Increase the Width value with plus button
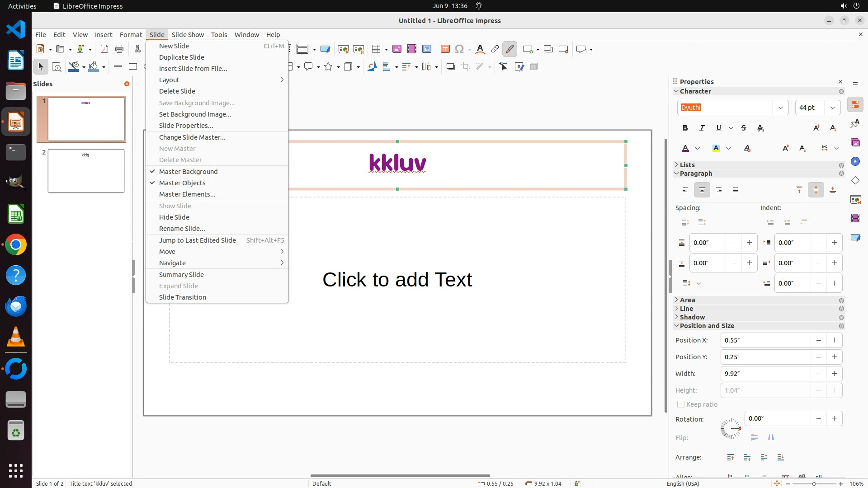Viewport: 868px width, 488px height. point(834,374)
